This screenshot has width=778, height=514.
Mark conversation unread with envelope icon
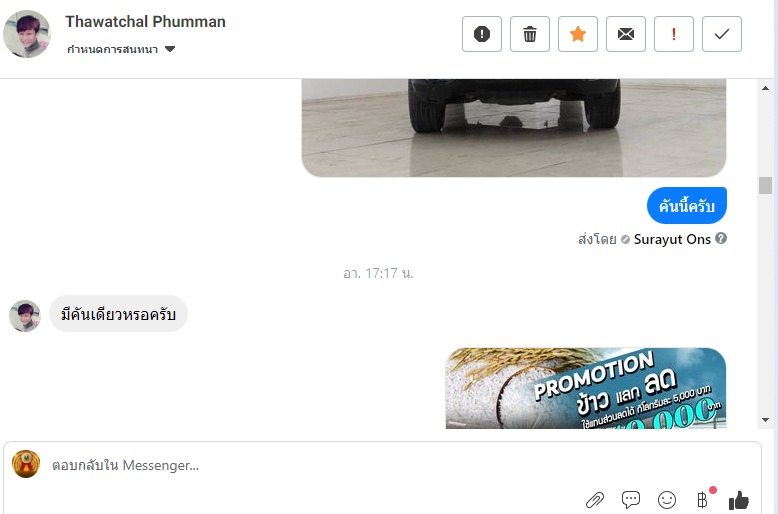point(626,34)
